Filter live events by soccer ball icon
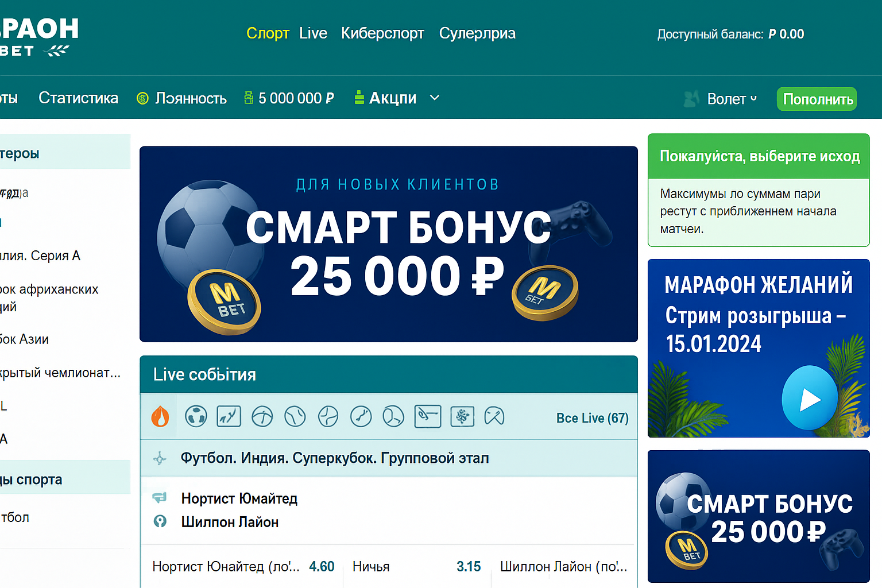The width and height of the screenshot is (882, 588). pyautogui.click(x=196, y=416)
